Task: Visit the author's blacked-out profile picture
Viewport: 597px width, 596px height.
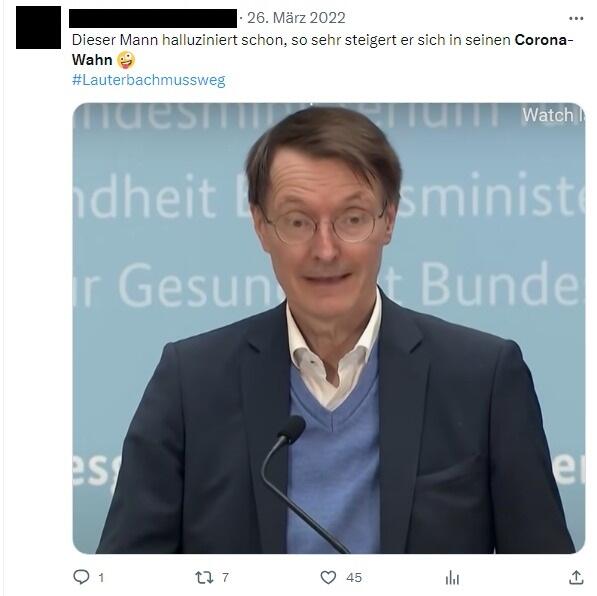Action: tap(38, 27)
